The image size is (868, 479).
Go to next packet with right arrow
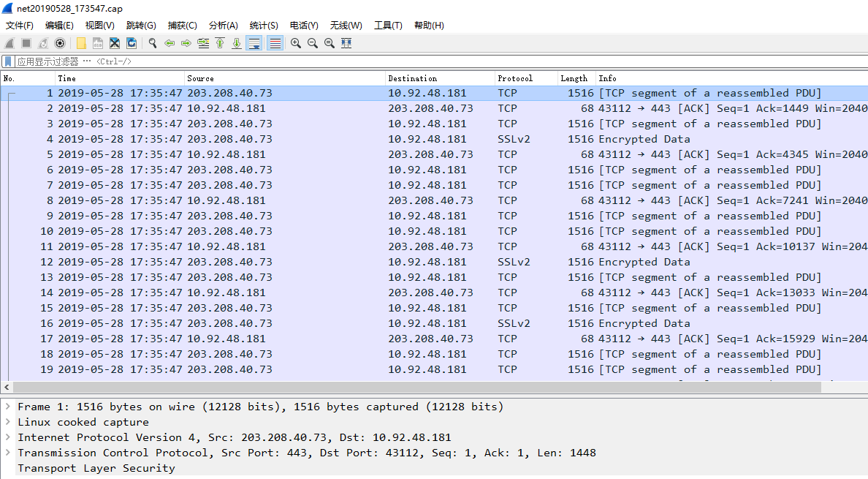pos(186,43)
